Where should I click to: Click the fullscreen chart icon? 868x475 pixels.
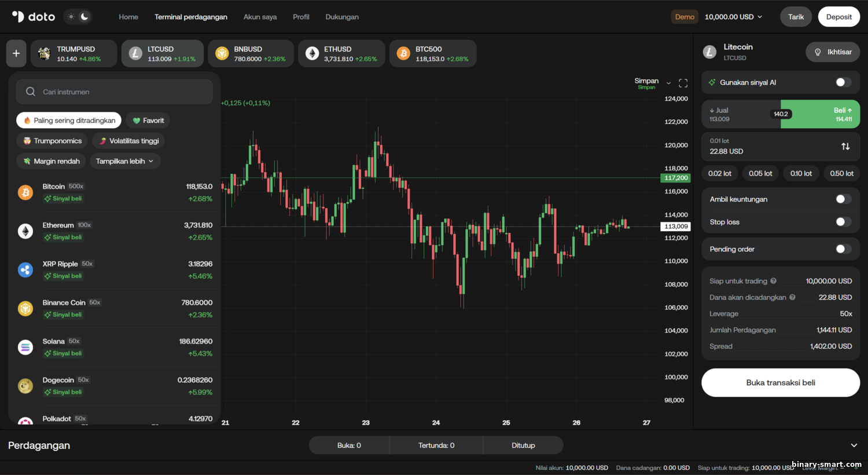tap(683, 83)
